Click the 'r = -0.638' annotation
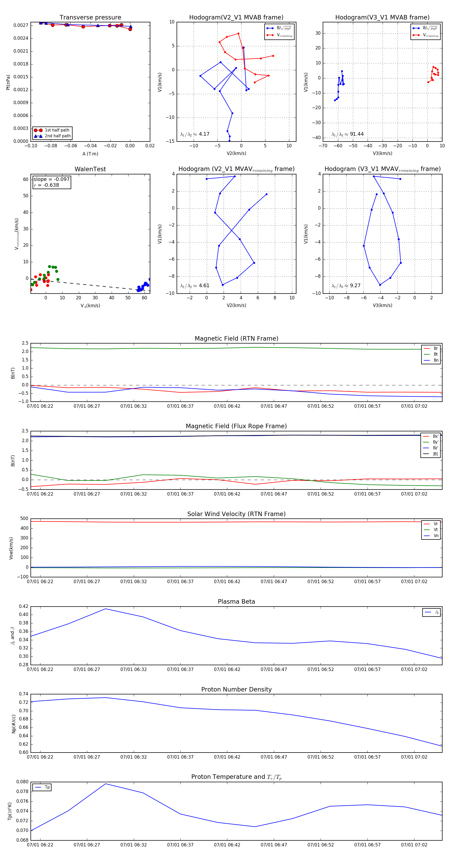473x868 pixels. 47,185
